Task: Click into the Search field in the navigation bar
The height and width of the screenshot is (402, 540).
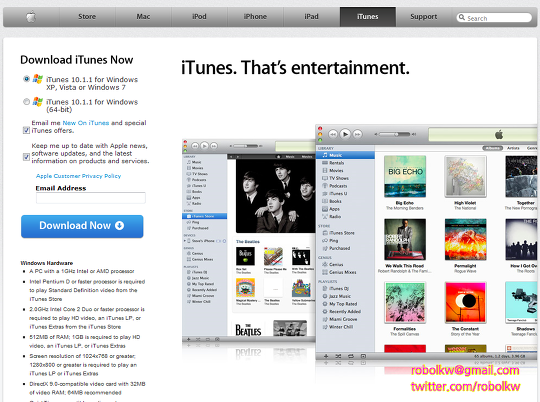Action: click(494, 17)
